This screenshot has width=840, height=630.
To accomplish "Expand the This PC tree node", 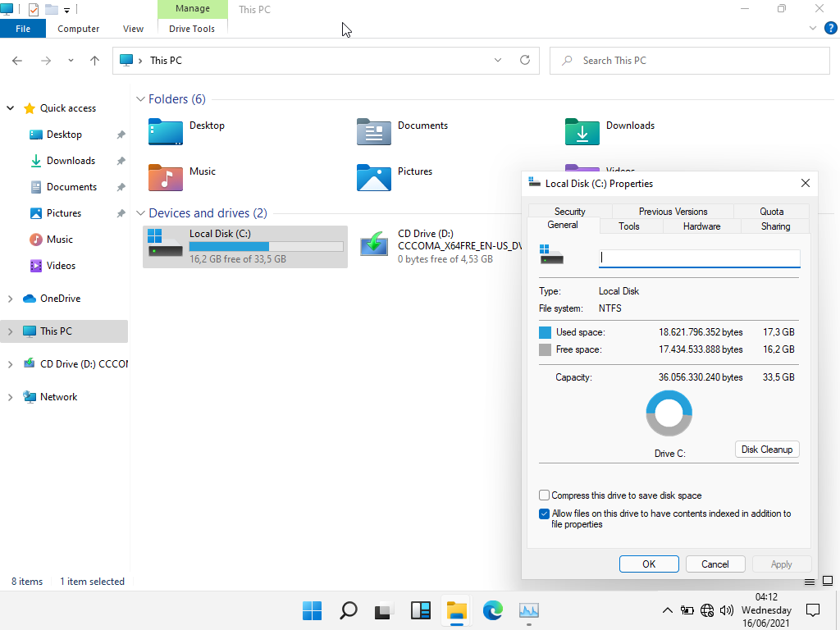I will tap(10, 331).
